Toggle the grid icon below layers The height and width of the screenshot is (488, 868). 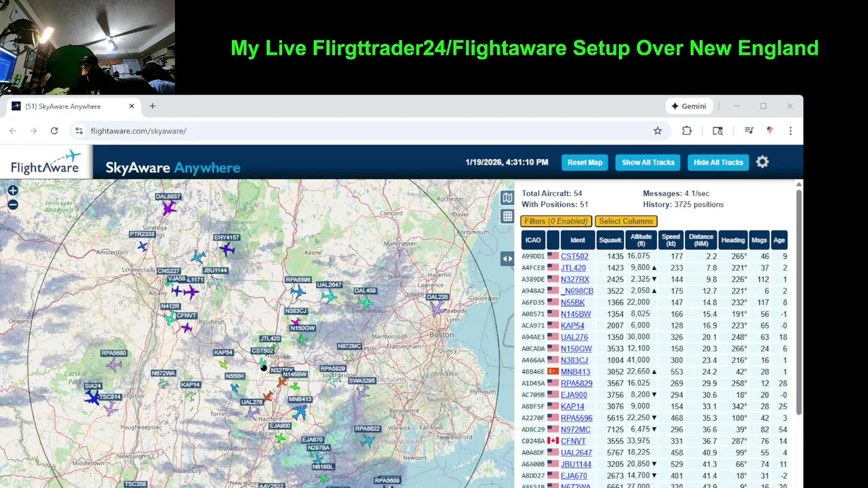507,216
